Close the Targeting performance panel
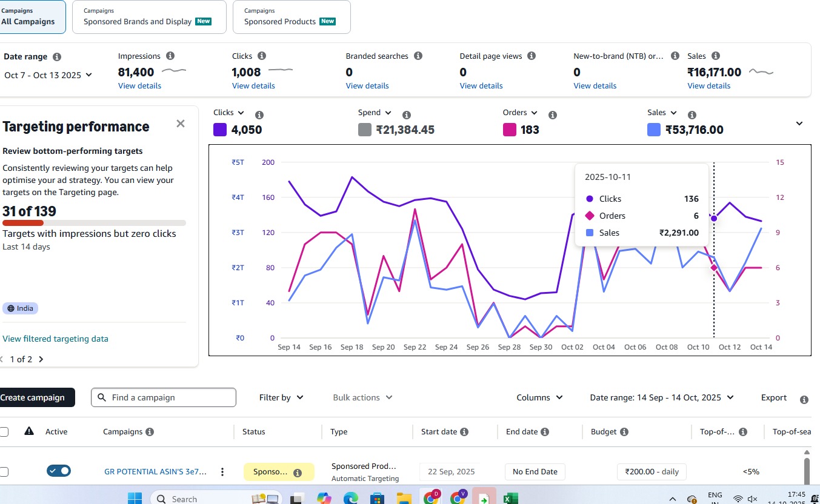The image size is (820, 504). coord(180,124)
